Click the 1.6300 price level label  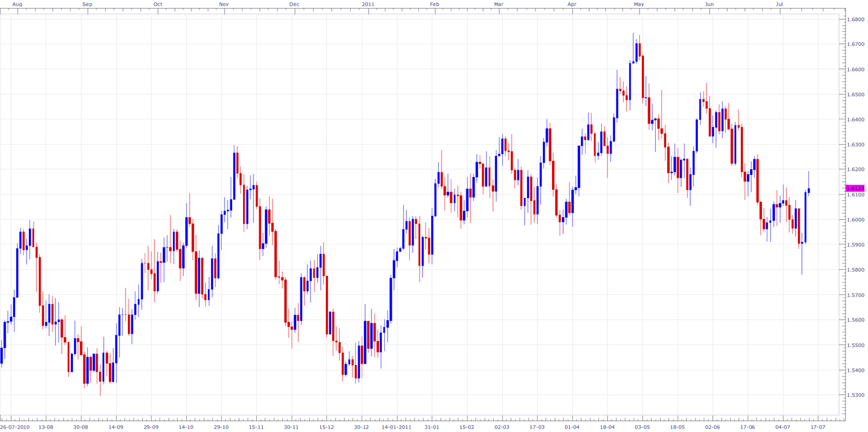pos(855,145)
